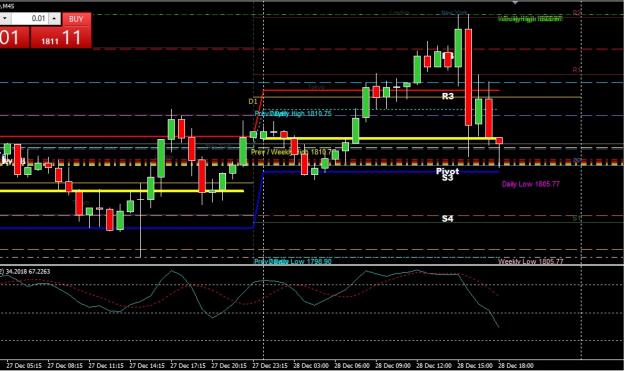Click the '27 Dec 17:15' time axis label
625x371 pixels.
pyautogui.click(x=188, y=365)
